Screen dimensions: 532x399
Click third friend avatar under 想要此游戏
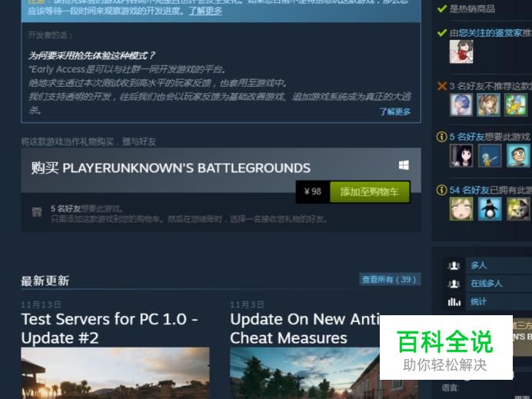tap(518, 155)
